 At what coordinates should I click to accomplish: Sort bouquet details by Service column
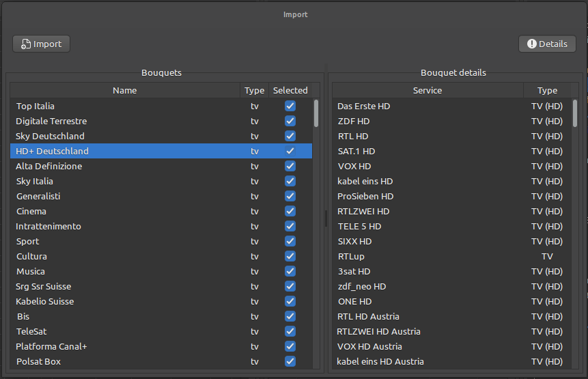click(427, 90)
